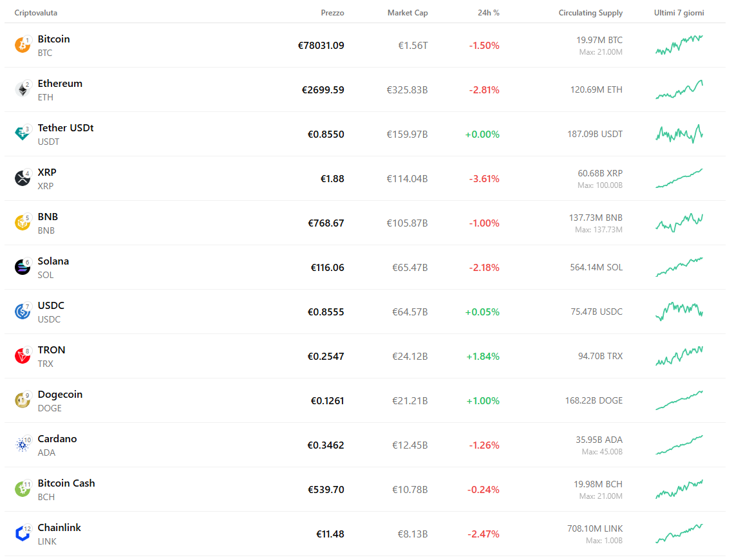Select the Chainlink blue hexagon icon

[x=22, y=534]
